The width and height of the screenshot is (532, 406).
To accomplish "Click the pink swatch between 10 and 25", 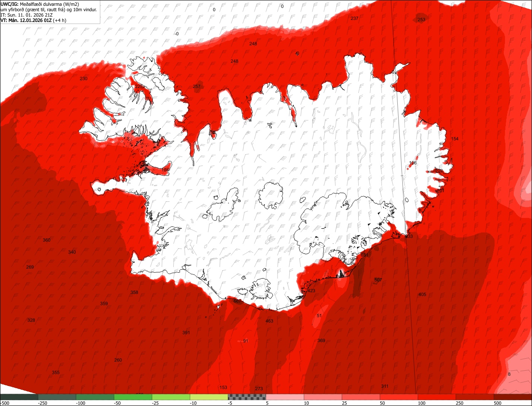I will pos(323,397).
